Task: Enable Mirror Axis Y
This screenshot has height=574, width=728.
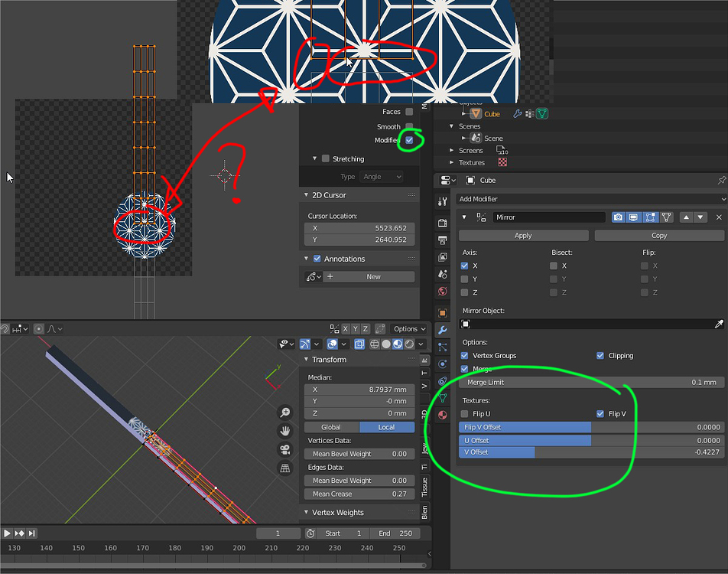Action: 464,279
